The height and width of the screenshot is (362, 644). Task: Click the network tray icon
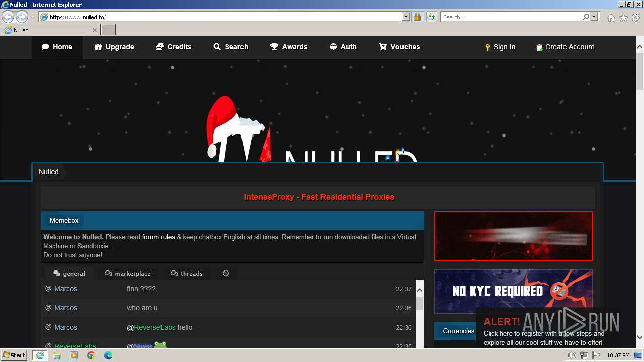tap(584, 356)
